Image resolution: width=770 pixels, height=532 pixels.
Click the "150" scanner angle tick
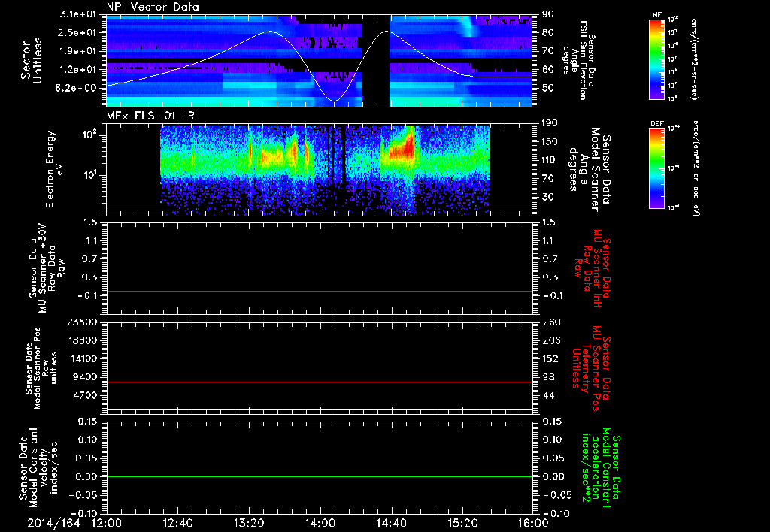[x=550, y=142]
